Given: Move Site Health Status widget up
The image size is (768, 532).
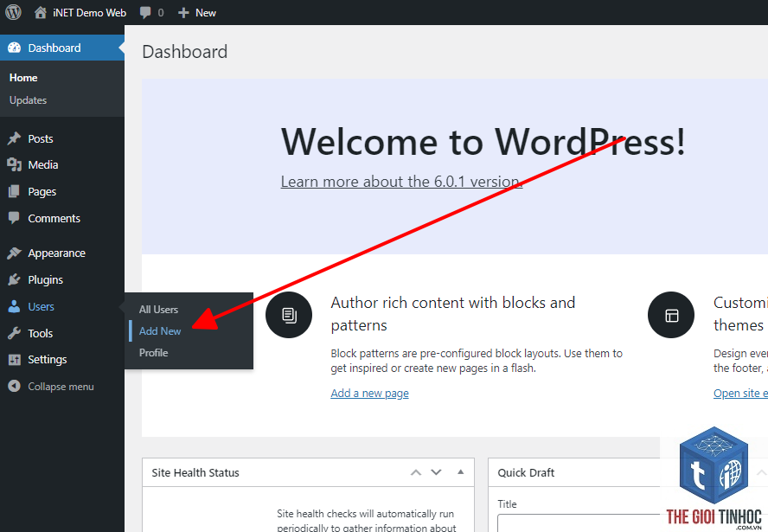Looking at the screenshot, I should pyautogui.click(x=416, y=472).
